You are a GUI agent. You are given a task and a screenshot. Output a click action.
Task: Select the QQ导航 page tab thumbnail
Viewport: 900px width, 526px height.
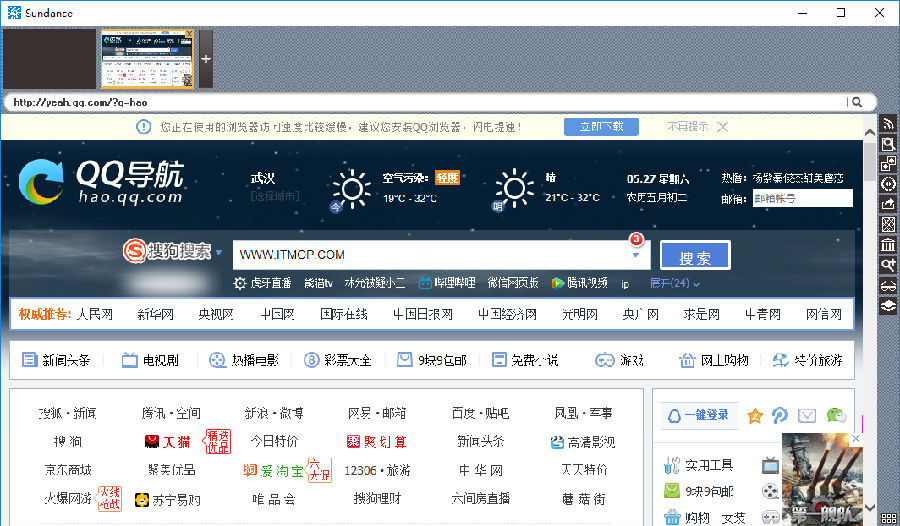[x=148, y=59]
